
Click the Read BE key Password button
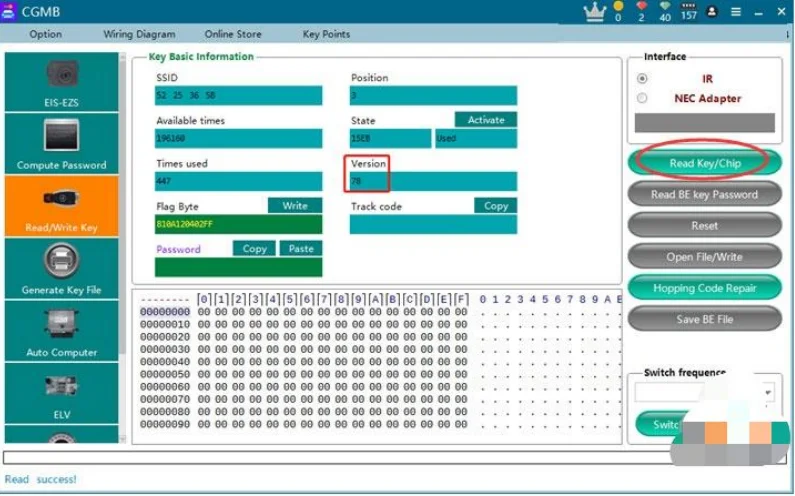pos(705,194)
